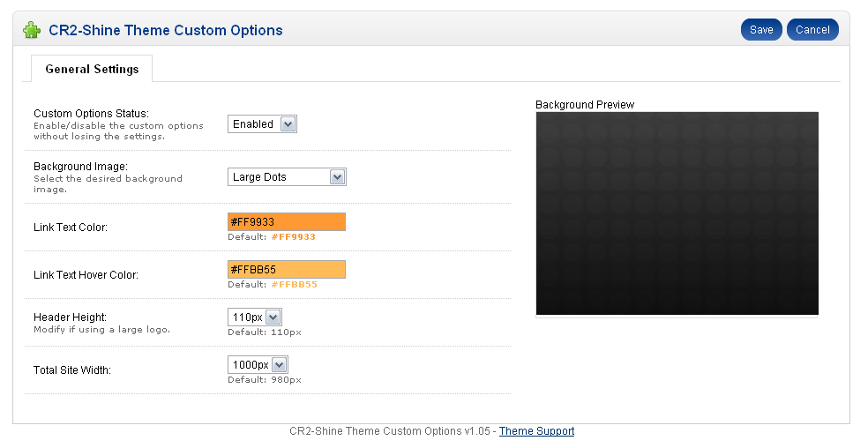Click the Custom Options Status dropdown arrow
The height and width of the screenshot is (448, 868).
coord(288,124)
